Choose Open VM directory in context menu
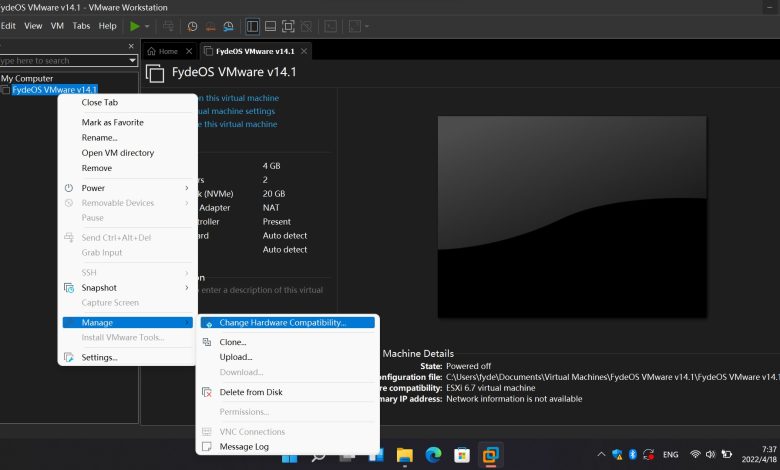The height and width of the screenshot is (470, 780). pos(118,153)
